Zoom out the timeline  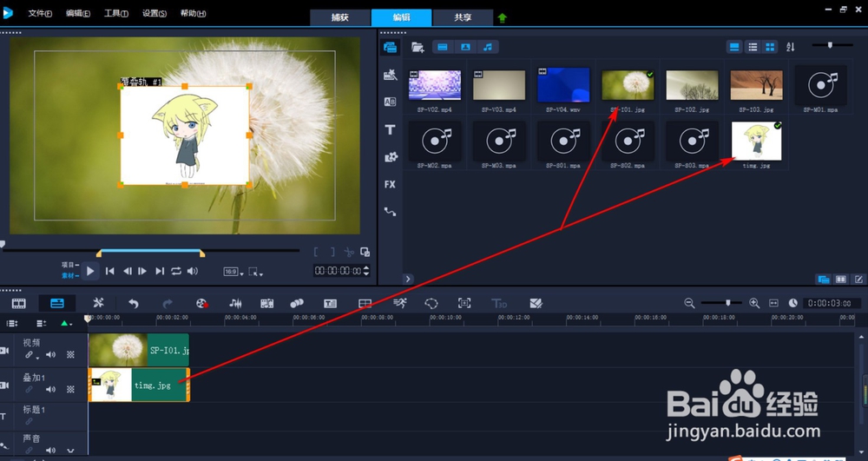[x=689, y=303]
